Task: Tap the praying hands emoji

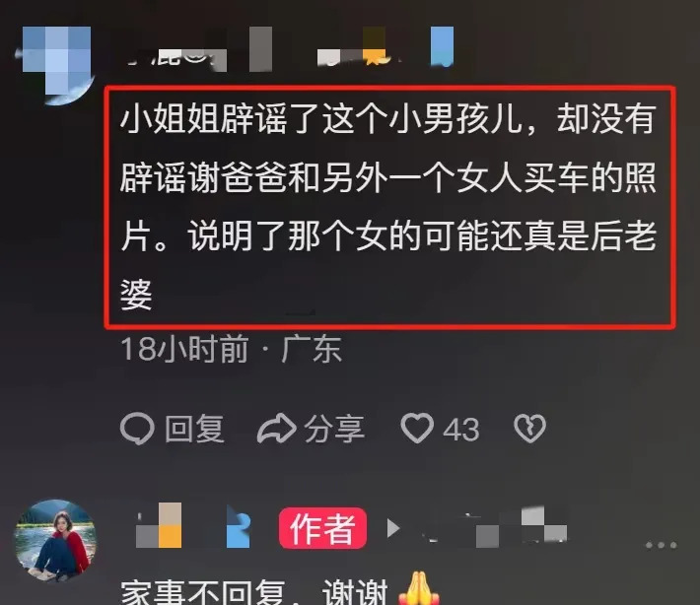Action: coord(418,589)
